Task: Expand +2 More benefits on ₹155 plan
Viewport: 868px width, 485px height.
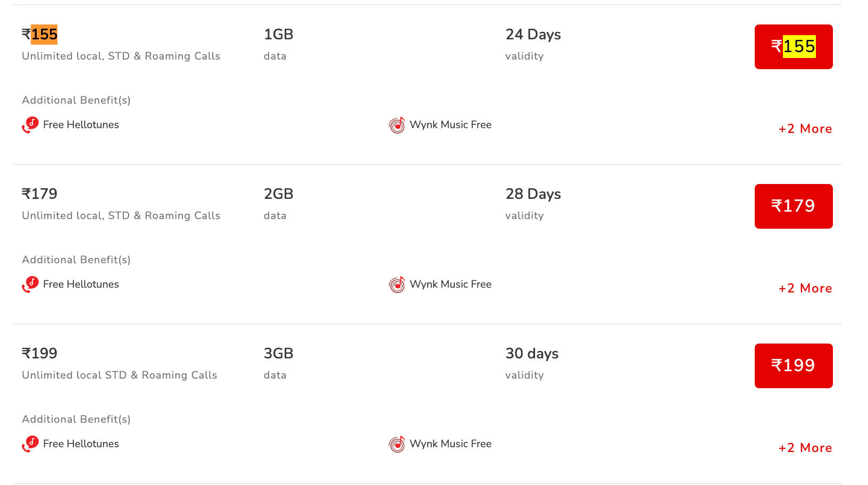Action: (805, 129)
